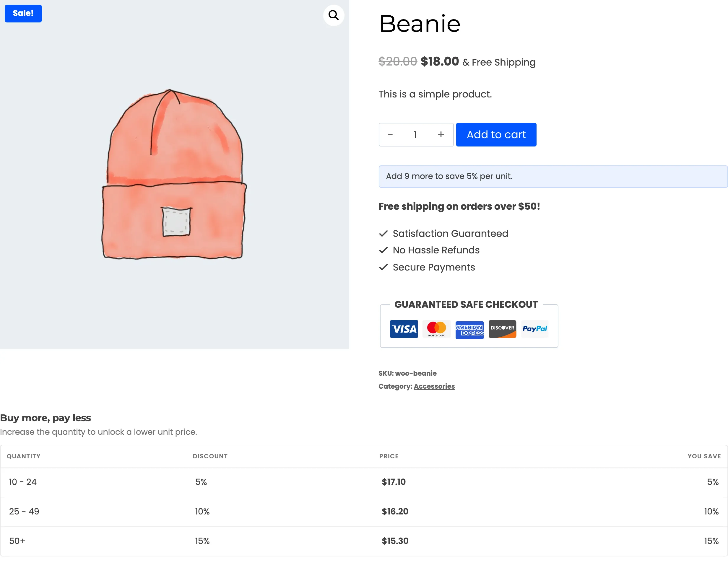This screenshot has height=570, width=728.
Task: Click the QUANTITY column header
Action: [23, 456]
